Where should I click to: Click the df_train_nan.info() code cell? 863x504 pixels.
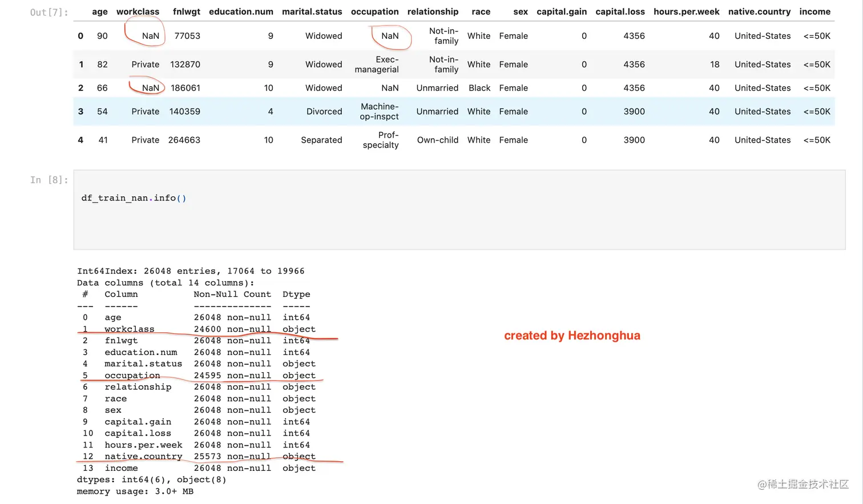pos(459,209)
